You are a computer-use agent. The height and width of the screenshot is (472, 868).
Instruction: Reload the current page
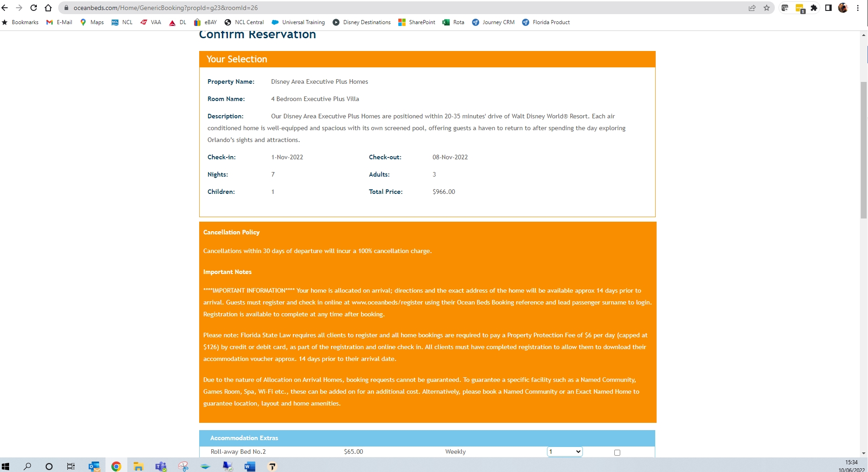point(34,8)
